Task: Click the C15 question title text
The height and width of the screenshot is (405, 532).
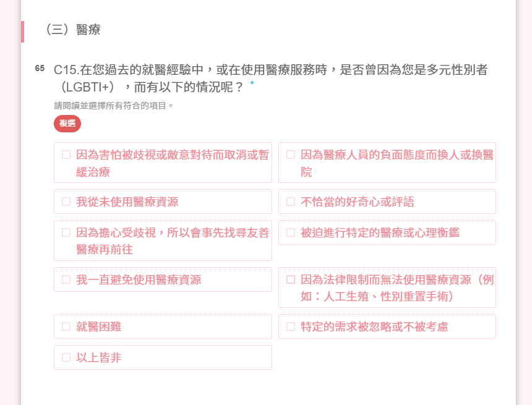Action: click(271, 79)
